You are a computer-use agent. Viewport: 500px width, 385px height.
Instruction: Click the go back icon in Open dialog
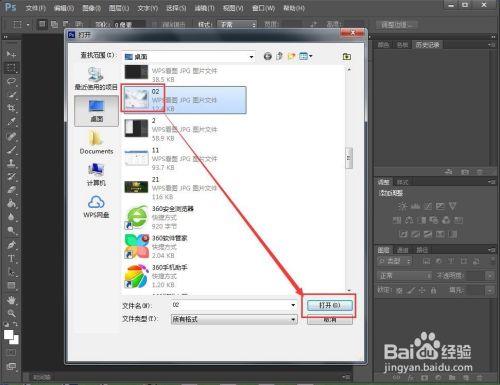(x=268, y=56)
